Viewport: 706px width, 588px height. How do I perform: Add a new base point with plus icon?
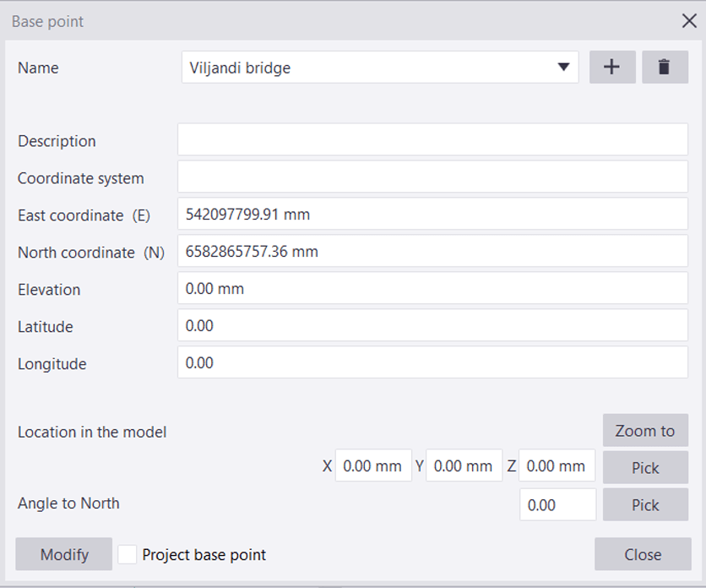pyautogui.click(x=612, y=67)
